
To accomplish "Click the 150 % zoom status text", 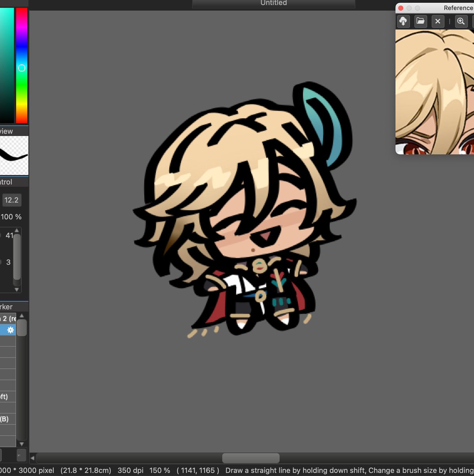I will 160,470.
